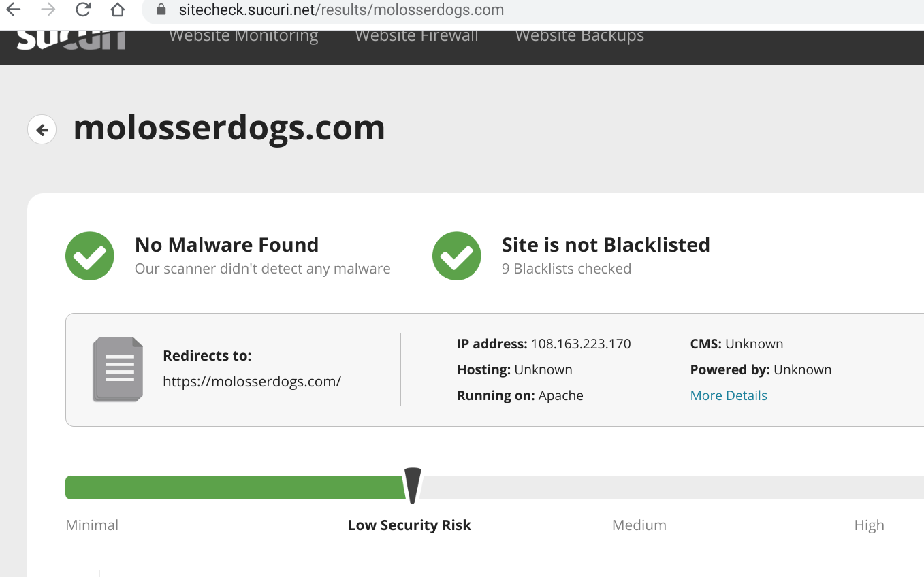Click the browser back arrow
Screen dimensions: 924x577
13,10
